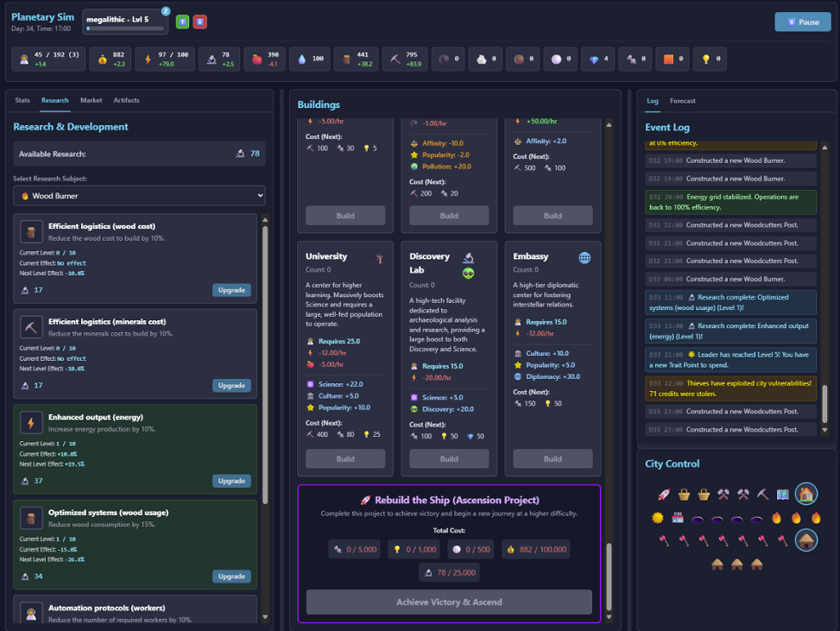Toggle the circled house icon in City Control
The image size is (840, 631).
click(806, 494)
